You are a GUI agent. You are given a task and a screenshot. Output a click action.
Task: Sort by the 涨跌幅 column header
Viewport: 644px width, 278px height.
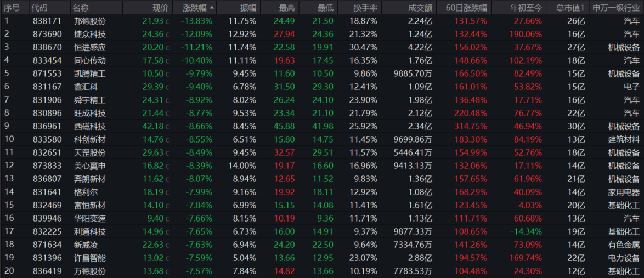(x=194, y=8)
